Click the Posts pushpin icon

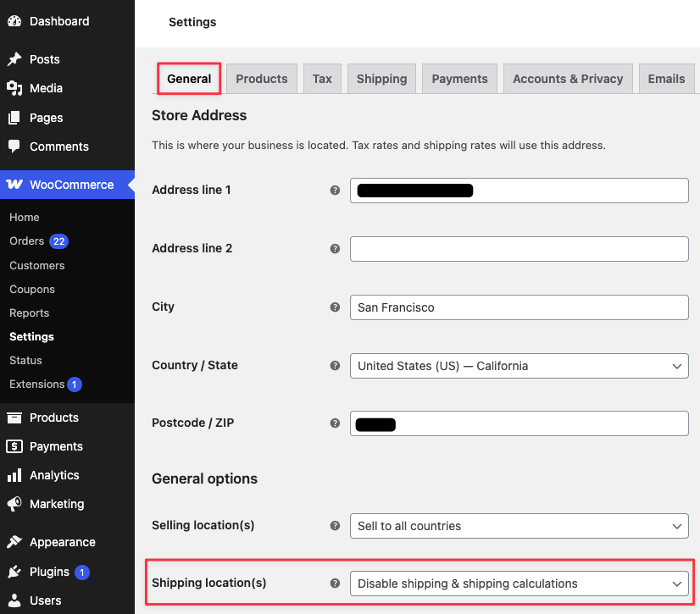(14, 59)
